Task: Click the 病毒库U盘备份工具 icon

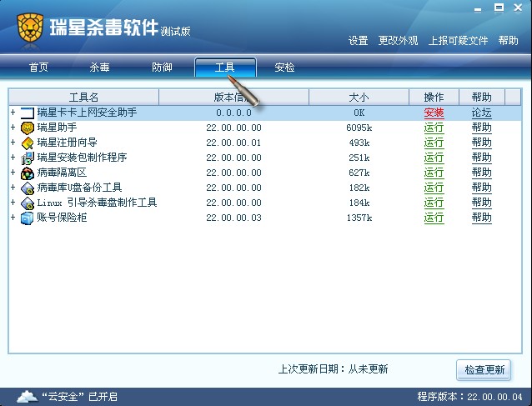Action: point(28,188)
